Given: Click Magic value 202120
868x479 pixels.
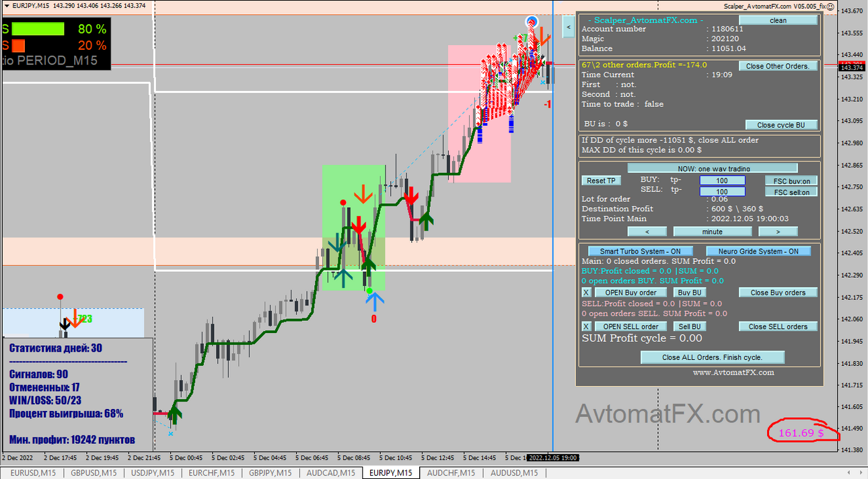Looking at the screenshot, I should (725, 39).
